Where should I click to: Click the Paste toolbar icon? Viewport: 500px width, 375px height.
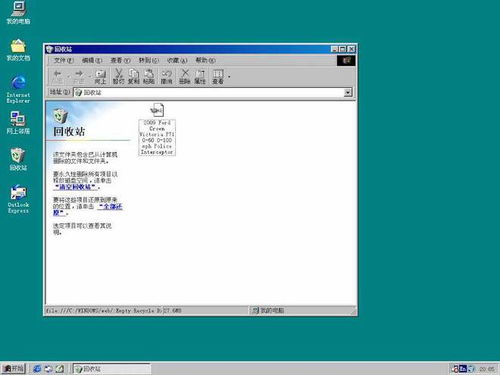(x=149, y=77)
